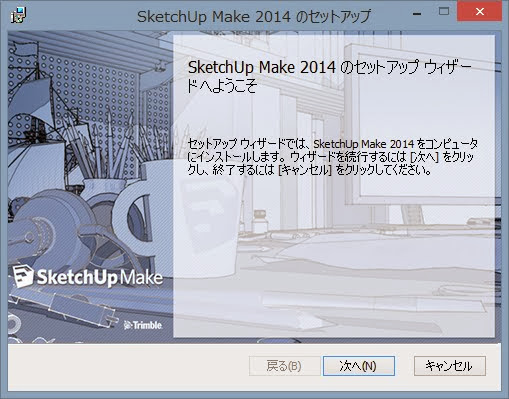
Task: Click the 次へ(N) button to continue
Action: click(x=359, y=366)
